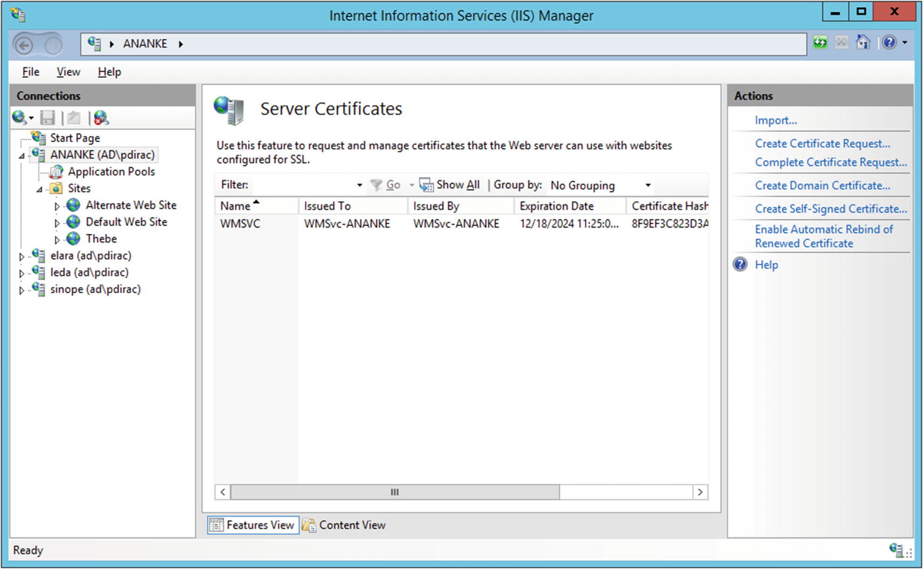Click Create Domain Certificate... link

coord(823,186)
